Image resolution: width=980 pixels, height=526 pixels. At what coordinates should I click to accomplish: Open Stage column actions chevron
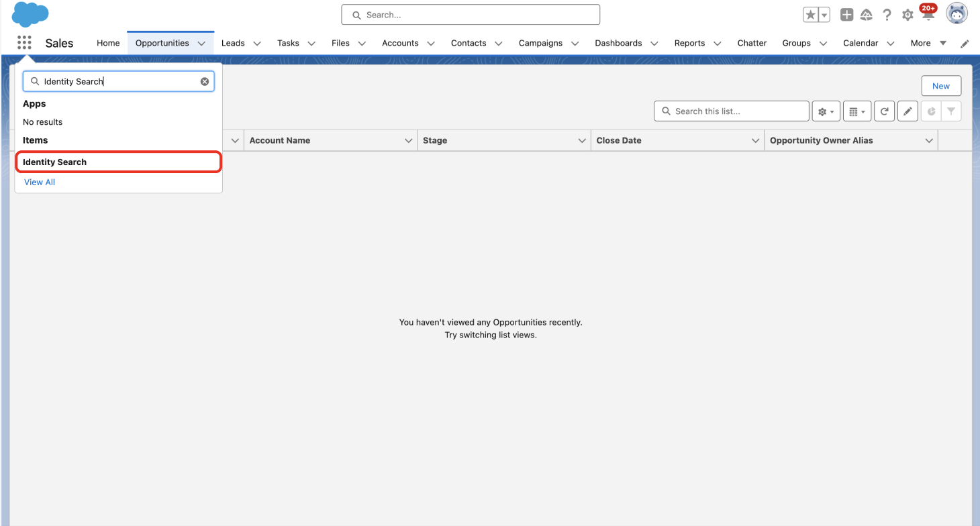[x=582, y=141]
